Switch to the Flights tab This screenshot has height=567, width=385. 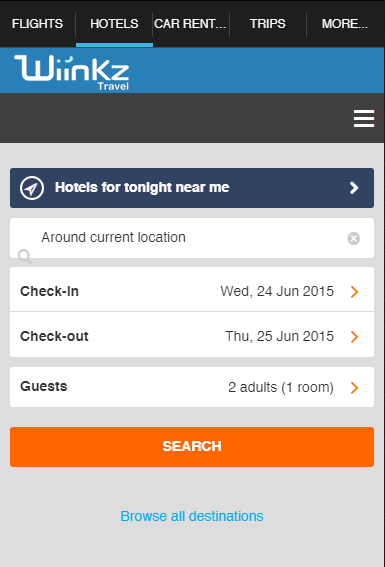tap(38, 24)
